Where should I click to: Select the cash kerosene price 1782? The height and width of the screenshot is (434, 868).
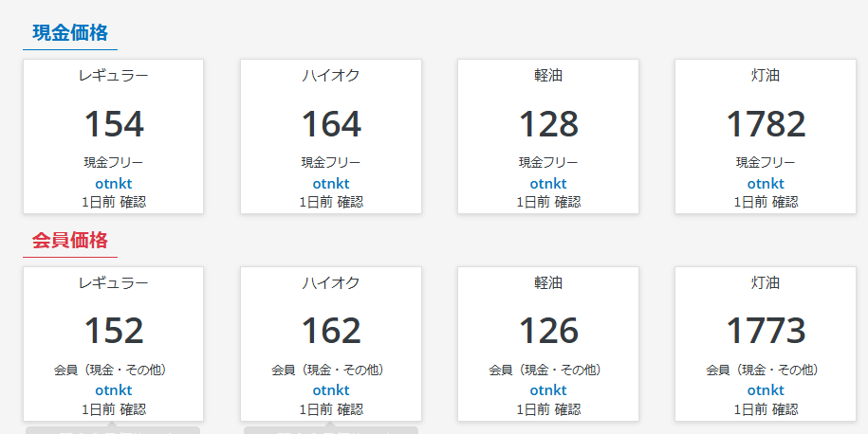(765, 124)
